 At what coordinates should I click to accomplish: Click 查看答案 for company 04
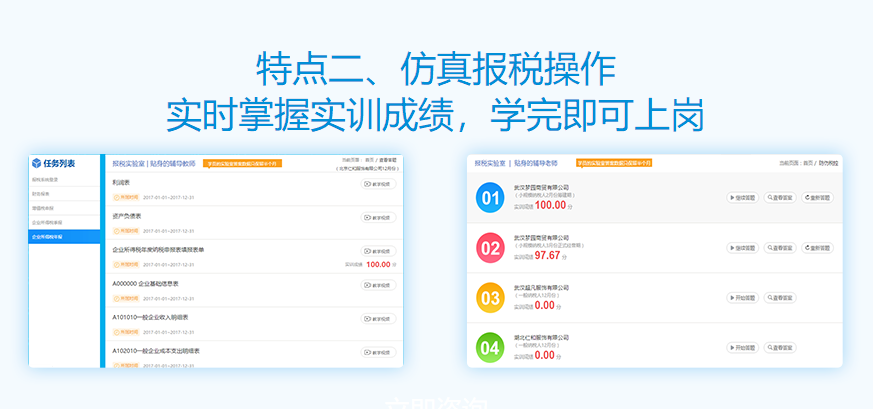[780, 347]
